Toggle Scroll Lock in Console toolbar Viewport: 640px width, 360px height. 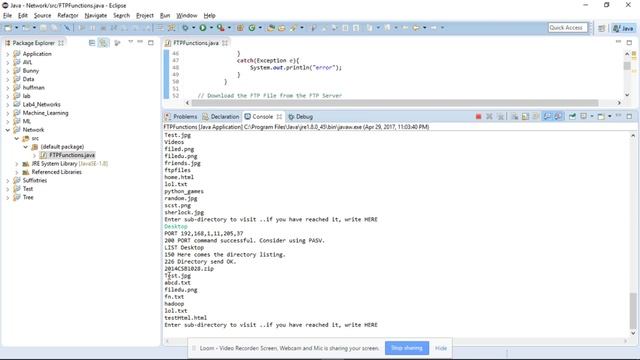coord(525,117)
